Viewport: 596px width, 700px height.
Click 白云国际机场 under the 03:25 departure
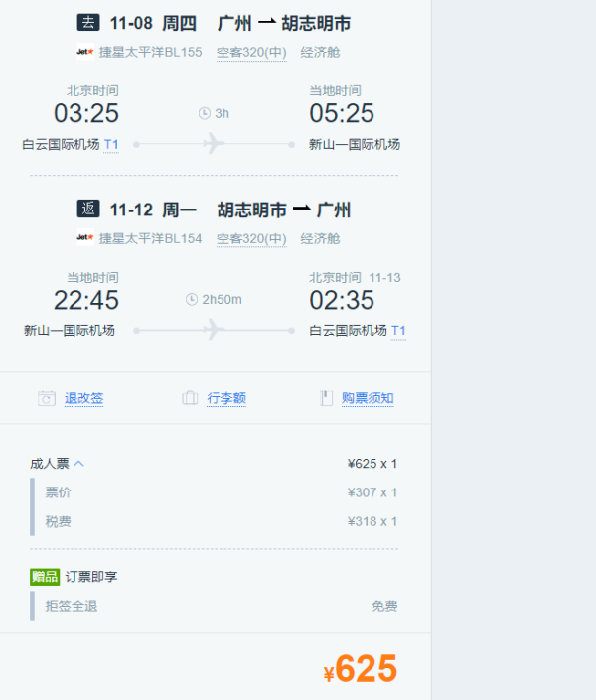point(62,145)
